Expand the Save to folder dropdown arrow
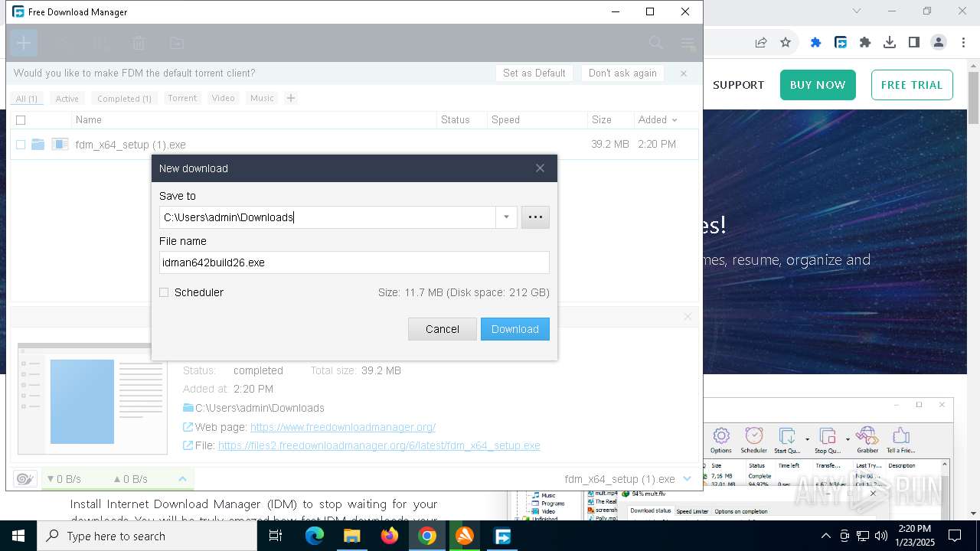Screen dimensions: 980x551 [506, 217]
